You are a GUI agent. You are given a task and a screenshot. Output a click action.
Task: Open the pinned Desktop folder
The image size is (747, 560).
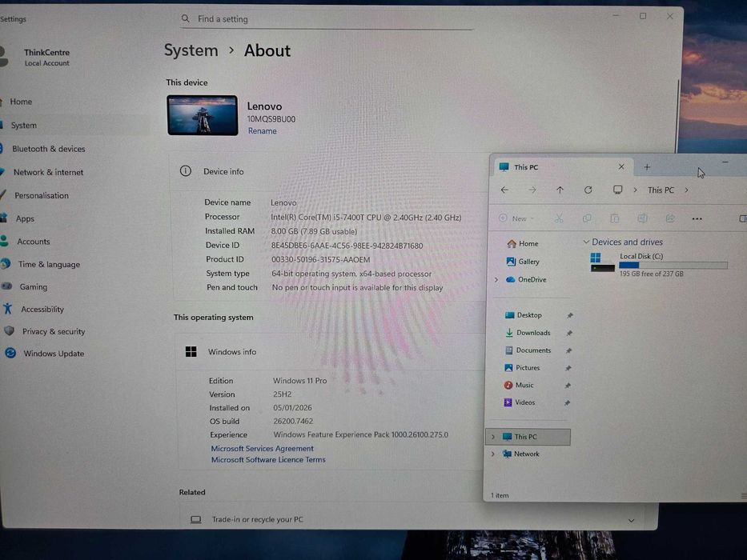(x=523, y=315)
